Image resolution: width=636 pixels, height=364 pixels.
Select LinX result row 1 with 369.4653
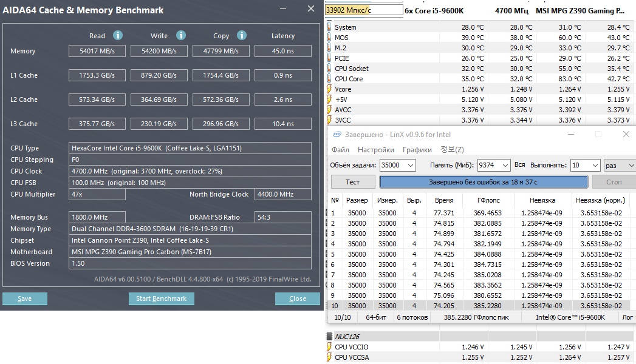(x=479, y=213)
